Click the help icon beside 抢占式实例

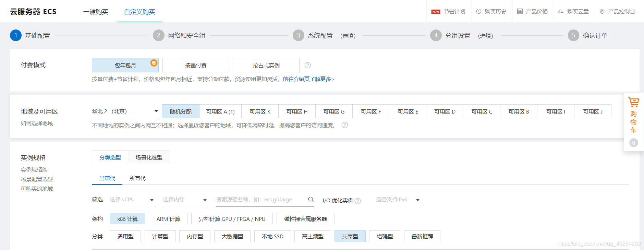(308, 65)
